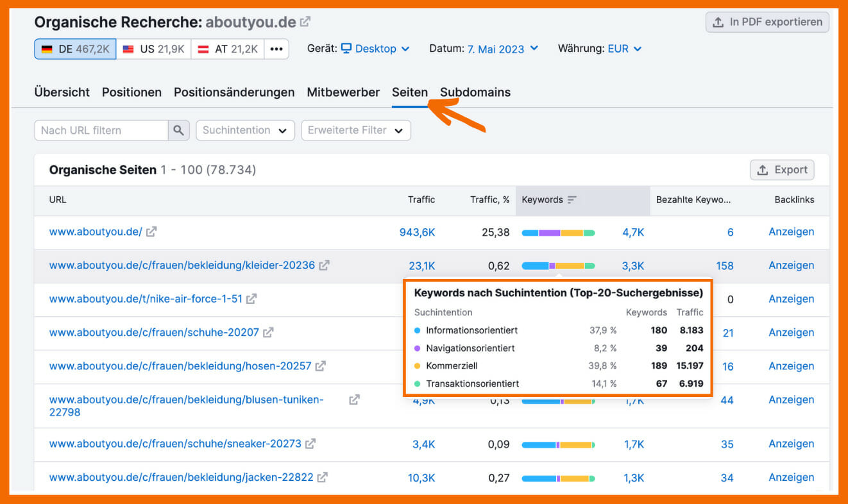The width and height of the screenshot is (848, 504).
Task: Select the DE 467,2K database
Action: (75, 49)
